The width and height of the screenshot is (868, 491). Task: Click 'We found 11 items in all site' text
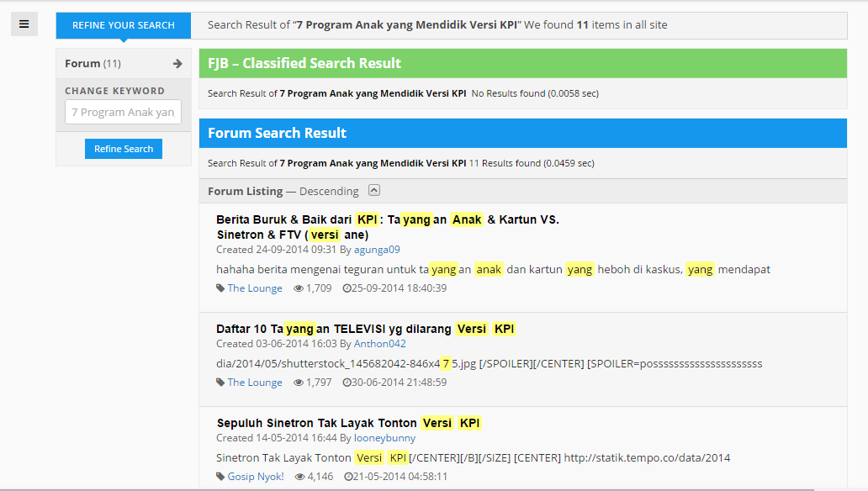pyautogui.click(x=595, y=25)
